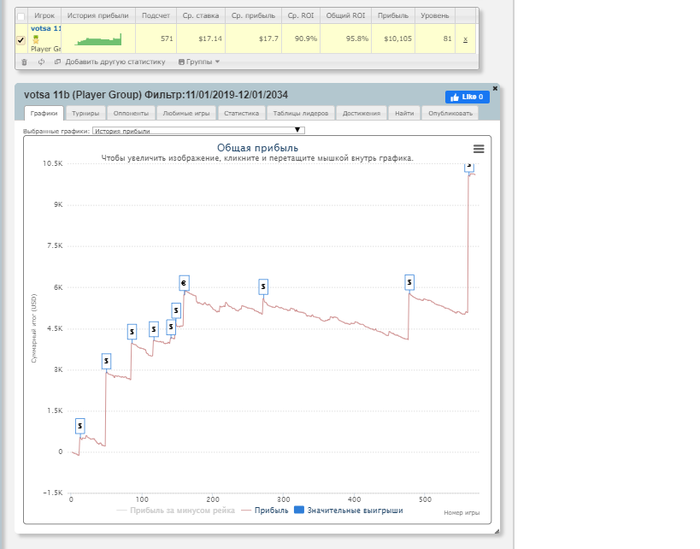Close the votsa 11b panel with X
Image resolution: width=700 pixels, height=549 pixels.
tap(495, 88)
